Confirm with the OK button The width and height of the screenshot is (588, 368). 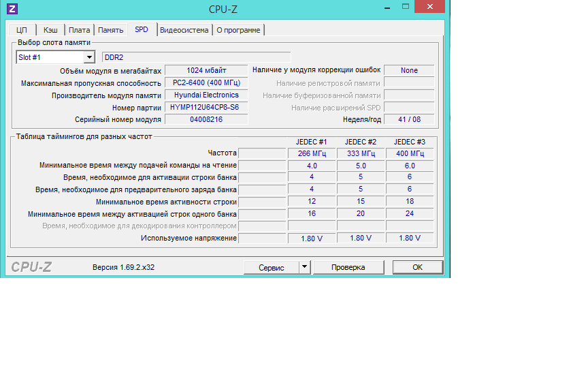pos(418,267)
